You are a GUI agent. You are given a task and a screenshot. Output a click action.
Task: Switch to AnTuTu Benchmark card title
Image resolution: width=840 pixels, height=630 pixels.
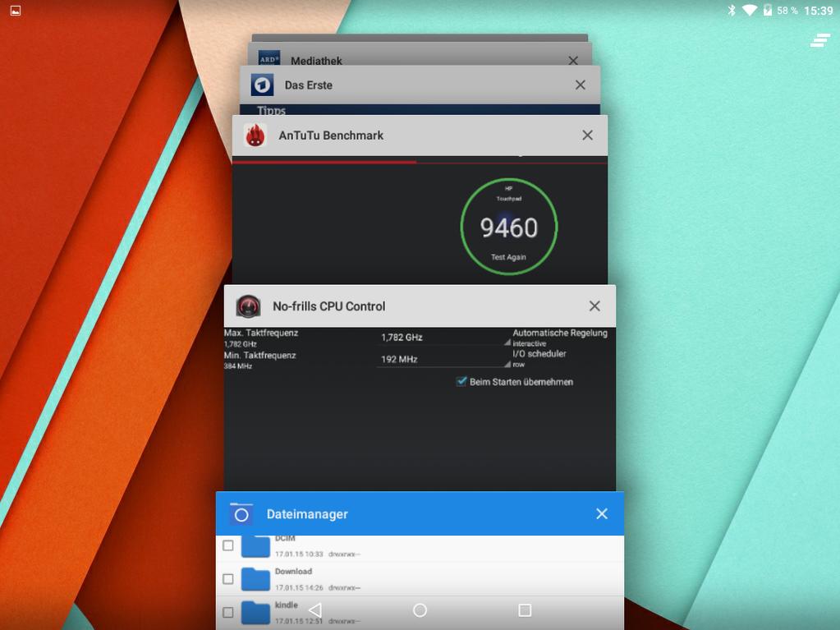331,136
